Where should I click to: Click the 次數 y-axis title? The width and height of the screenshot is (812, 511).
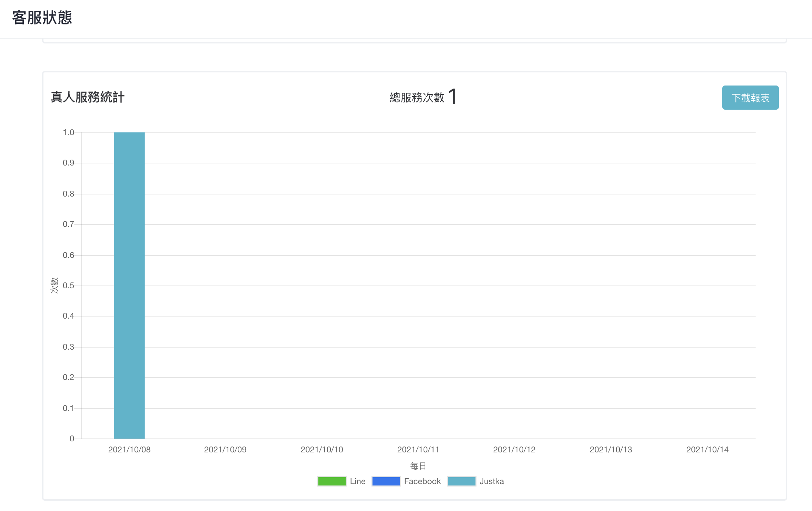coord(54,285)
